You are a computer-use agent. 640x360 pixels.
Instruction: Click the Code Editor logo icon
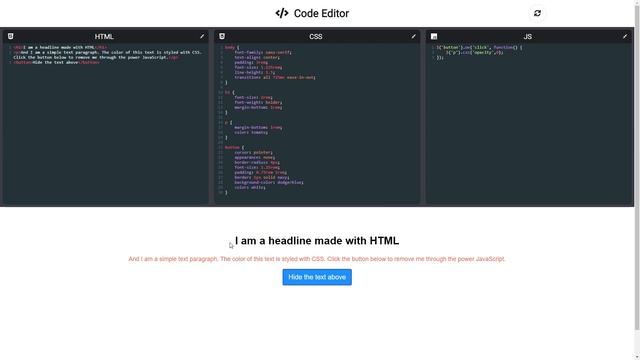point(282,13)
